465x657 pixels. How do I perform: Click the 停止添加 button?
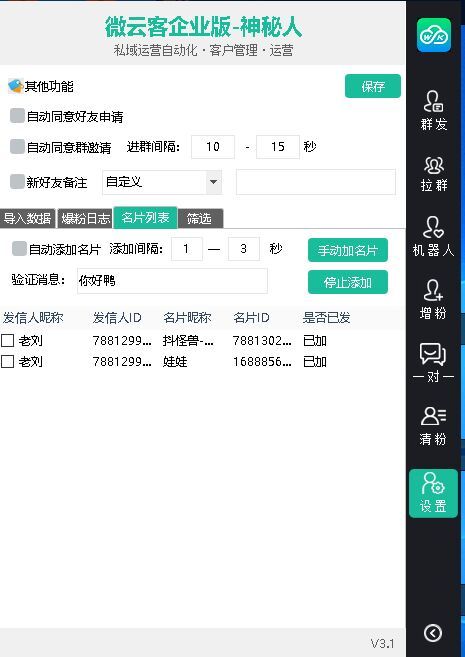click(348, 282)
